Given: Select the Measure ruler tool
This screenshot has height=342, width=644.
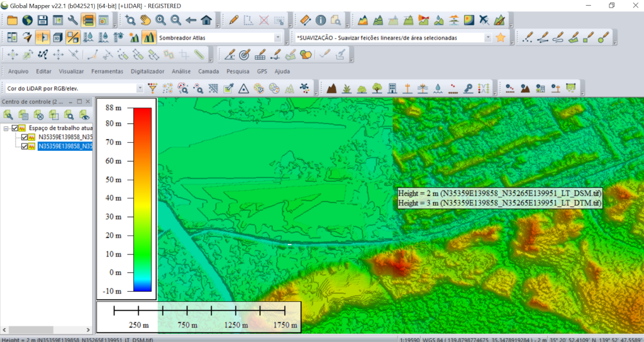Looking at the screenshot, I should (x=304, y=20).
